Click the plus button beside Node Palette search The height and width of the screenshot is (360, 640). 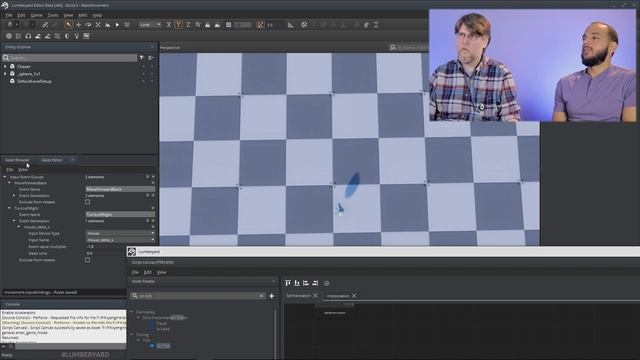(x=272, y=296)
